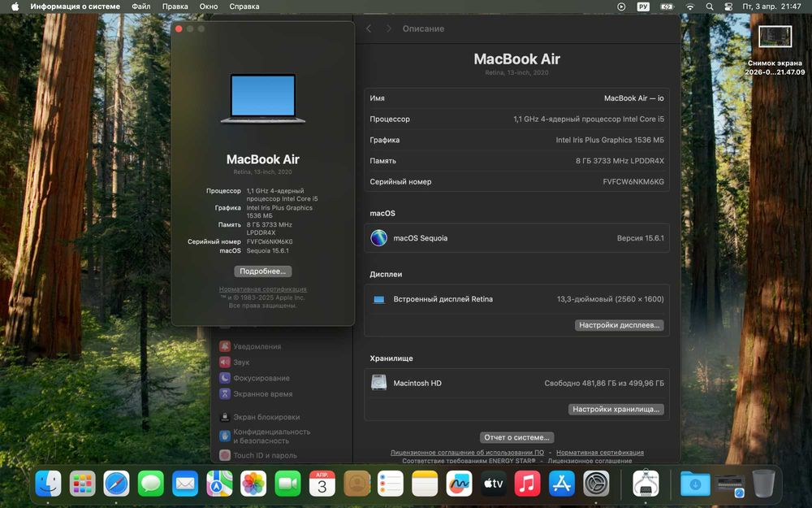Open Лицензионное соглашение об использовании ПО link
The width and height of the screenshot is (812, 508).
(x=467, y=453)
